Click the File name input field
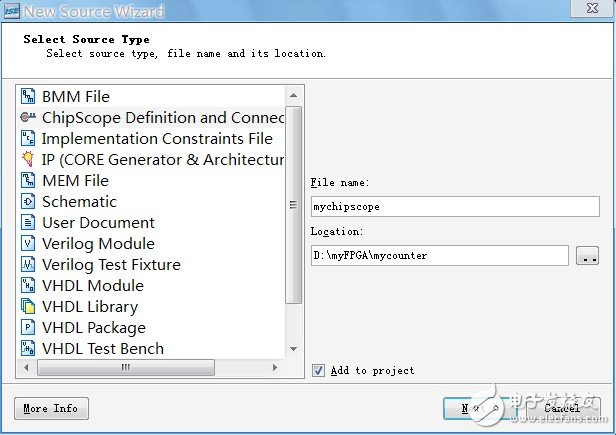 click(x=453, y=207)
